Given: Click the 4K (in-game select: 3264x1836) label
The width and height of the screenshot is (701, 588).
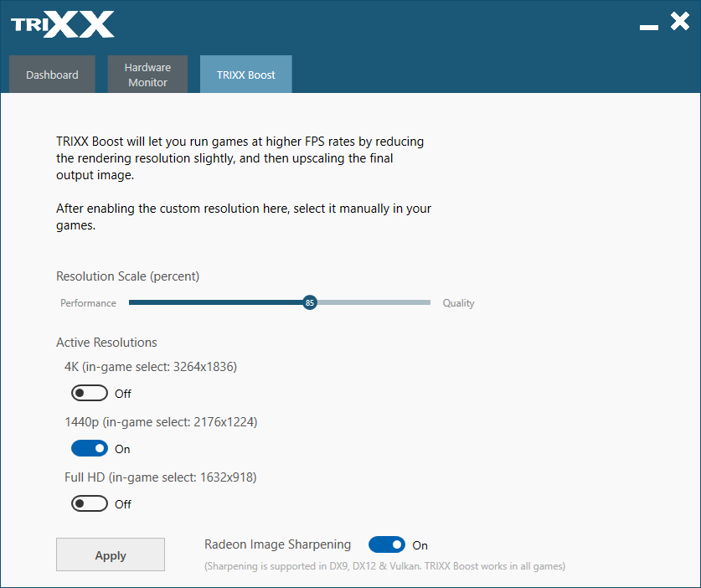Looking at the screenshot, I should pyautogui.click(x=151, y=367).
